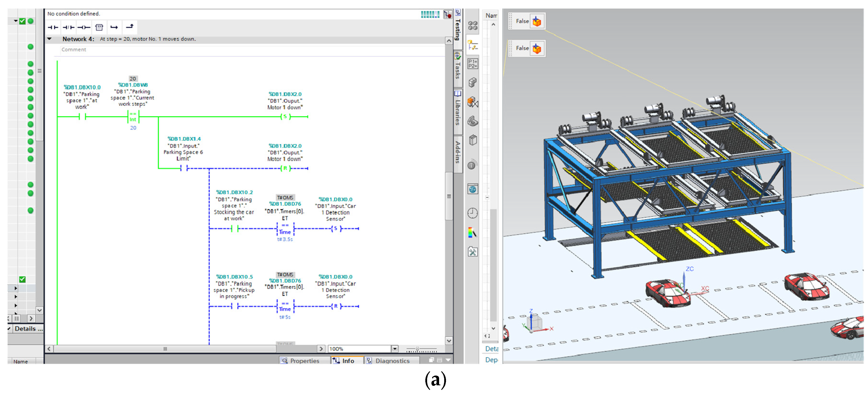
Task: Collapse Network 4 using its triangle
Action: coord(50,39)
